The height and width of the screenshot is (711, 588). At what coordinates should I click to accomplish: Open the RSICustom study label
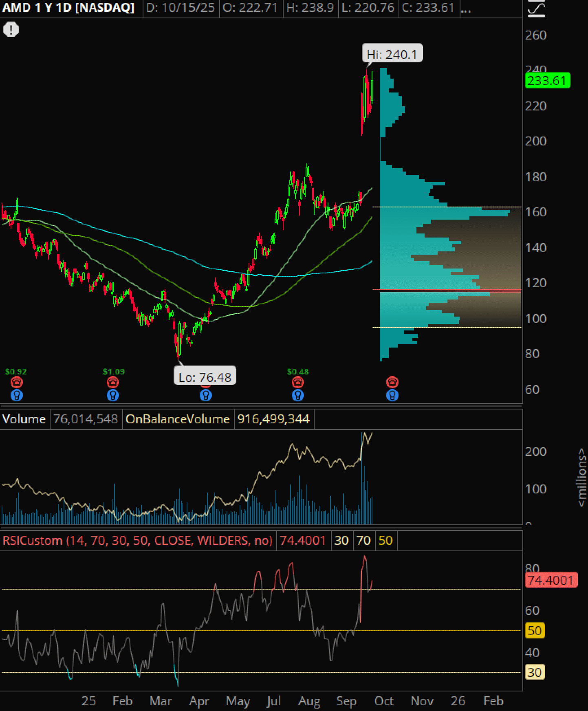pos(137,541)
